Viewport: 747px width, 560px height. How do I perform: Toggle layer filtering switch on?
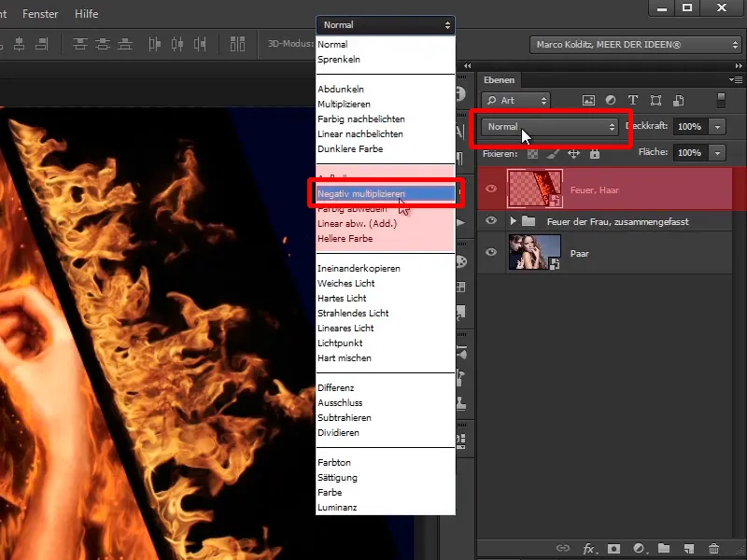click(x=721, y=100)
